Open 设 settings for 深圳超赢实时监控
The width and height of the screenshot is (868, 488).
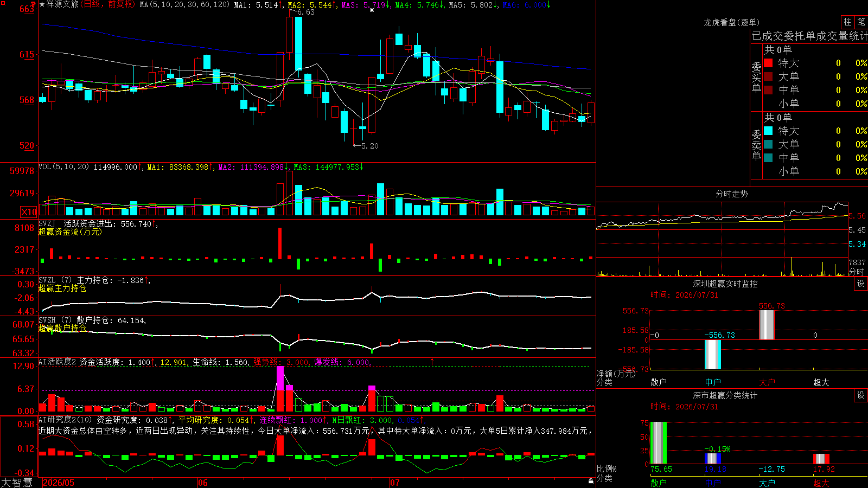[x=861, y=284]
